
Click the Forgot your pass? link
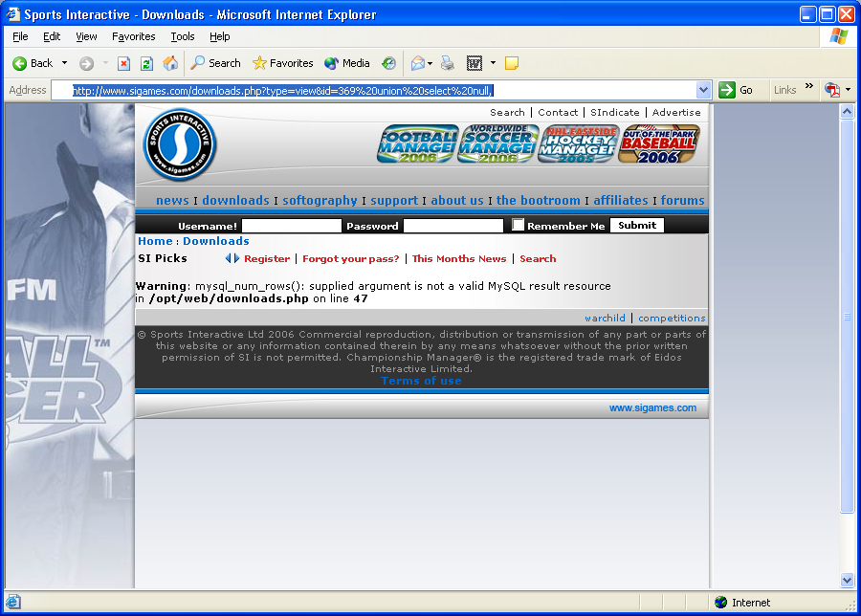(x=351, y=258)
